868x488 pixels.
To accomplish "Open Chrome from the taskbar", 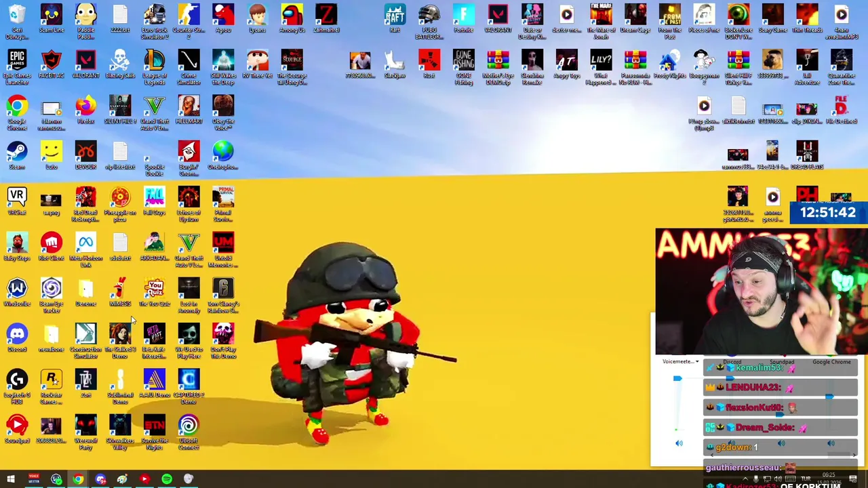I will tap(78, 480).
